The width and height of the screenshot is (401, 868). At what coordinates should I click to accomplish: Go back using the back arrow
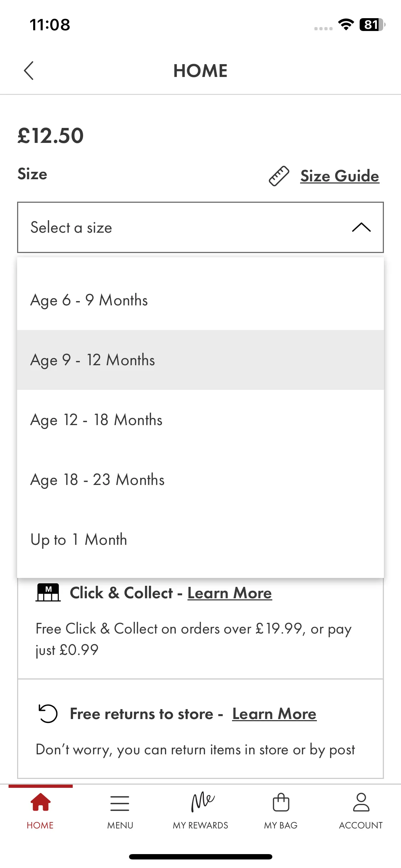point(29,71)
